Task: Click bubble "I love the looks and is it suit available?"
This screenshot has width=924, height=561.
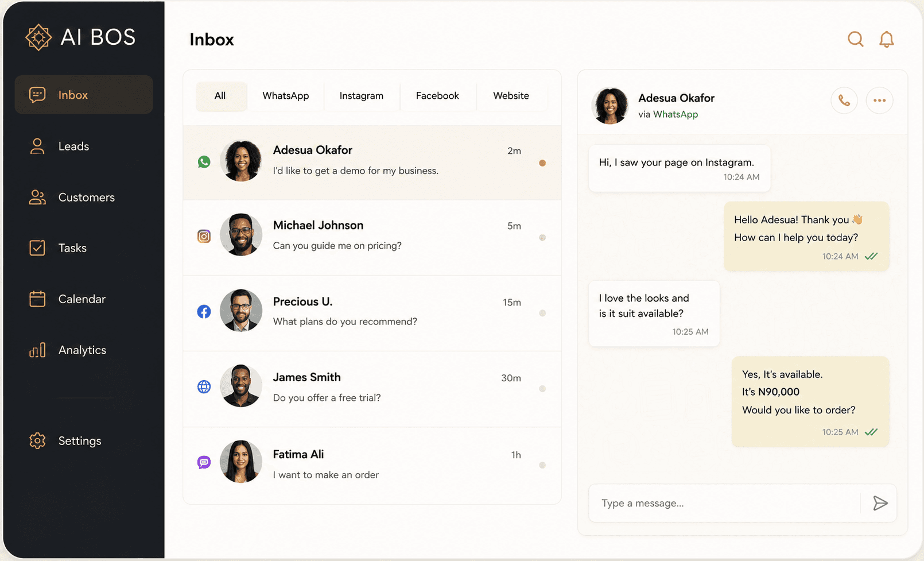Action: click(x=654, y=314)
